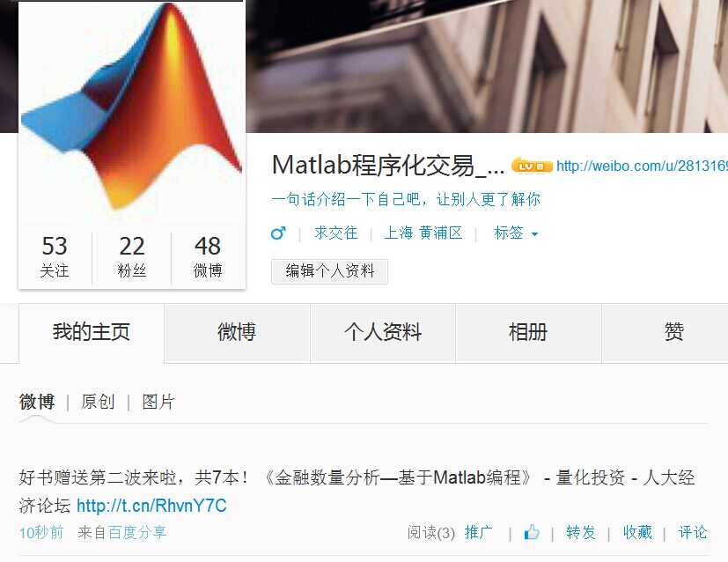Click the male gender symbol icon

[278, 233]
